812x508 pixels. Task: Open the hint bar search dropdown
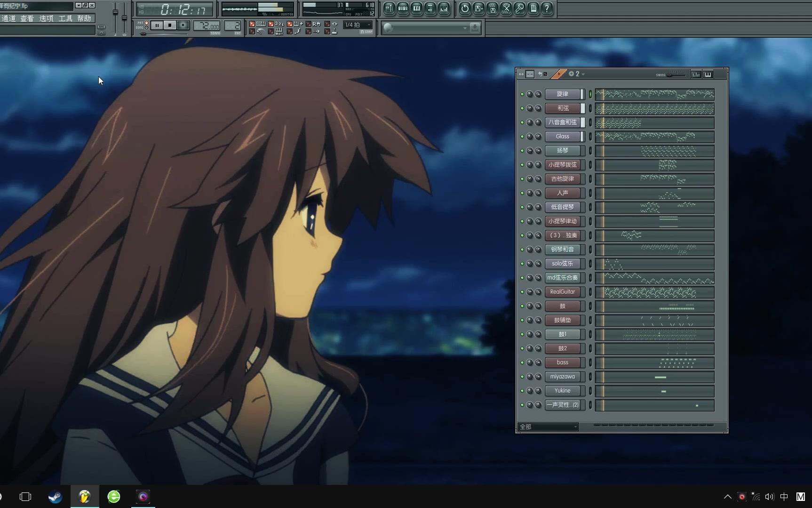click(465, 28)
